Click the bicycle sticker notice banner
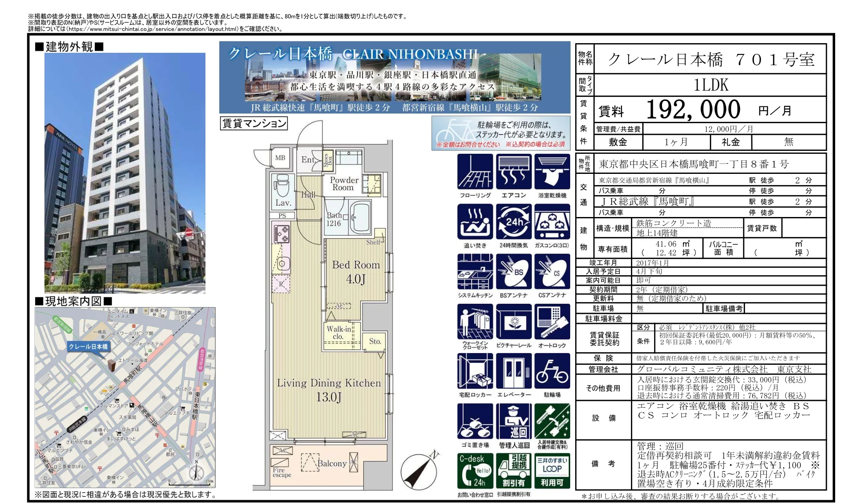 click(x=501, y=133)
